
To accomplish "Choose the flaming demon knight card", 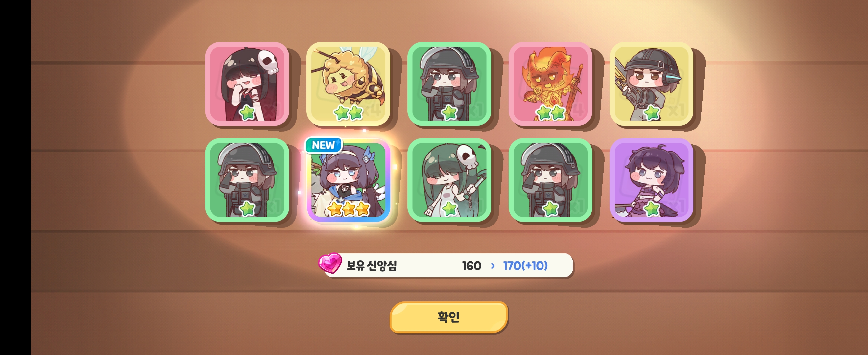I will click(550, 84).
